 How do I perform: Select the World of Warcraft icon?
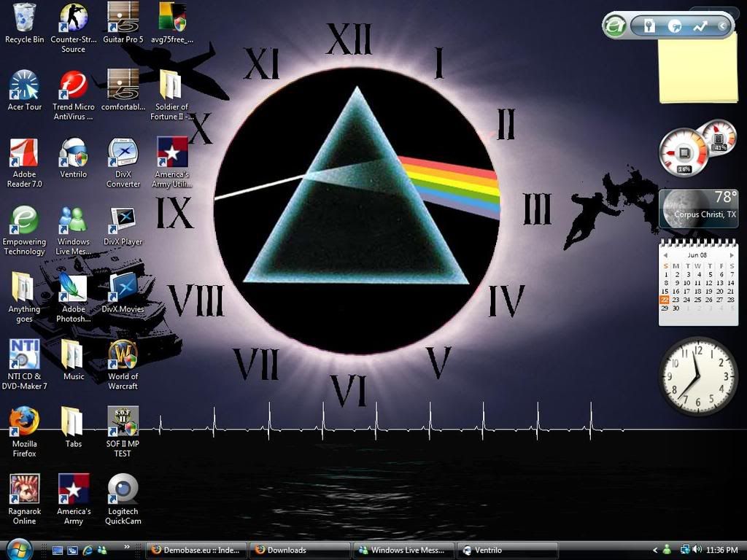coord(123,356)
